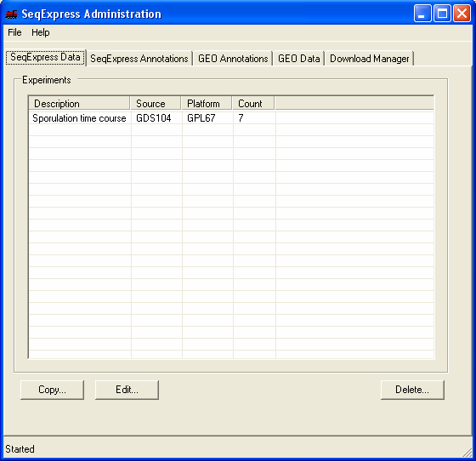Sort by the Count column header
The height and width of the screenshot is (462, 476).
(253, 103)
